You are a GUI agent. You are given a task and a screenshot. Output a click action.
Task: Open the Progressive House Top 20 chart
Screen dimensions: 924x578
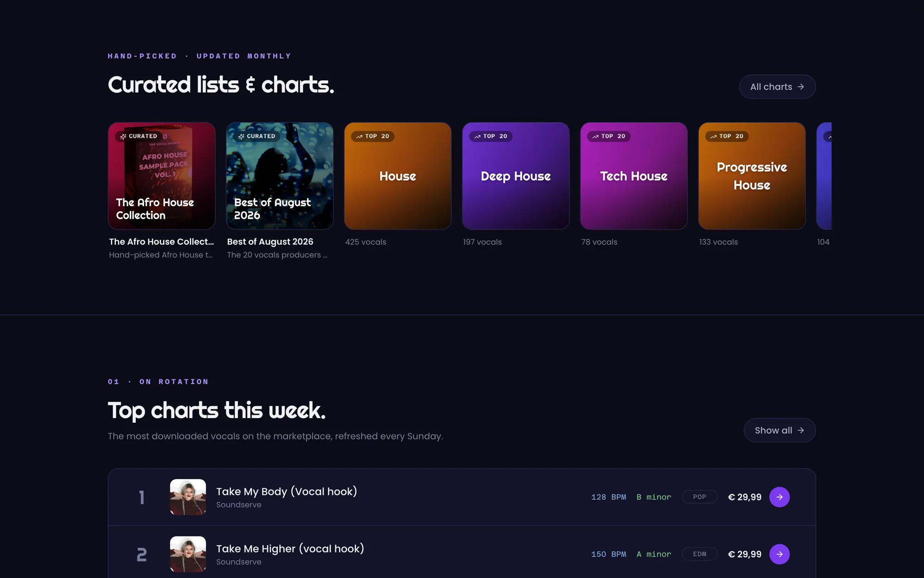pyautogui.click(x=752, y=176)
